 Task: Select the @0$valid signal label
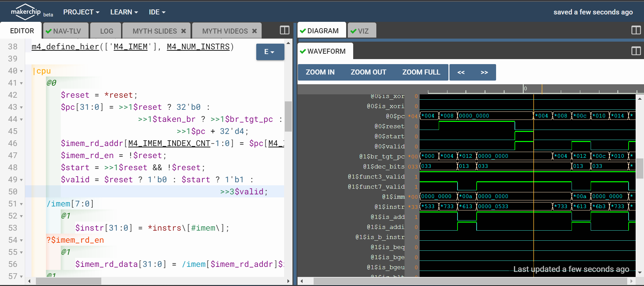click(389, 146)
